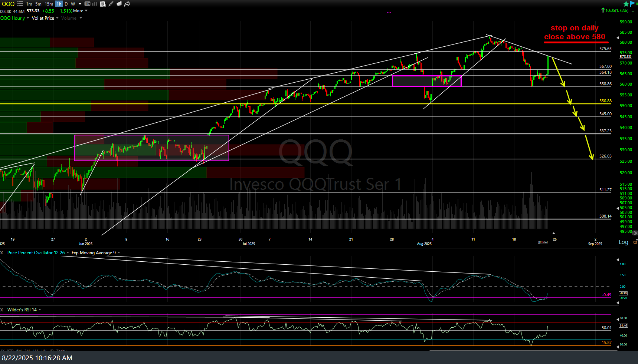This screenshot has height=364, width=638.
Task: Click the green star favorite icon top right
Action: pos(626,3)
